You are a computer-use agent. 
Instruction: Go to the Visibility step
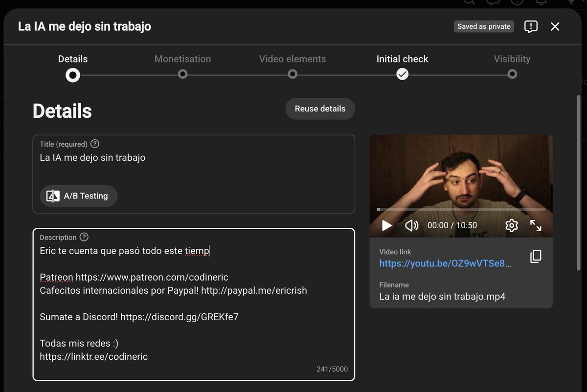(x=512, y=67)
